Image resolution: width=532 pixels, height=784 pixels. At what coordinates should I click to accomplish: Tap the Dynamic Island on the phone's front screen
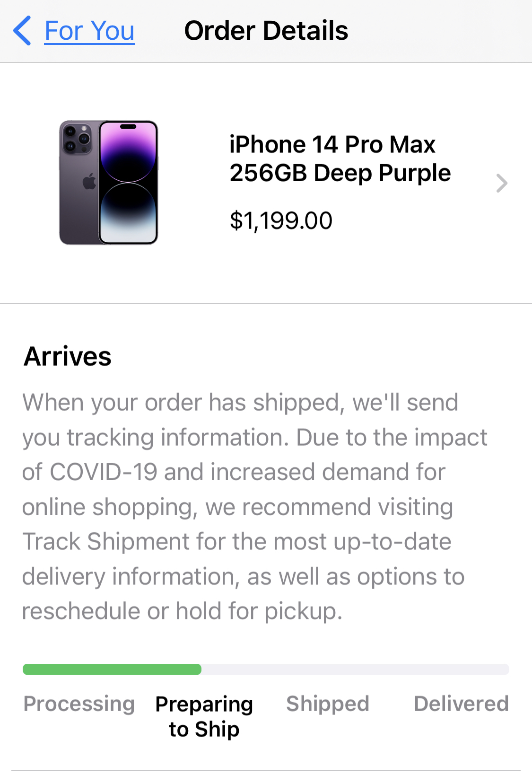[x=128, y=127]
